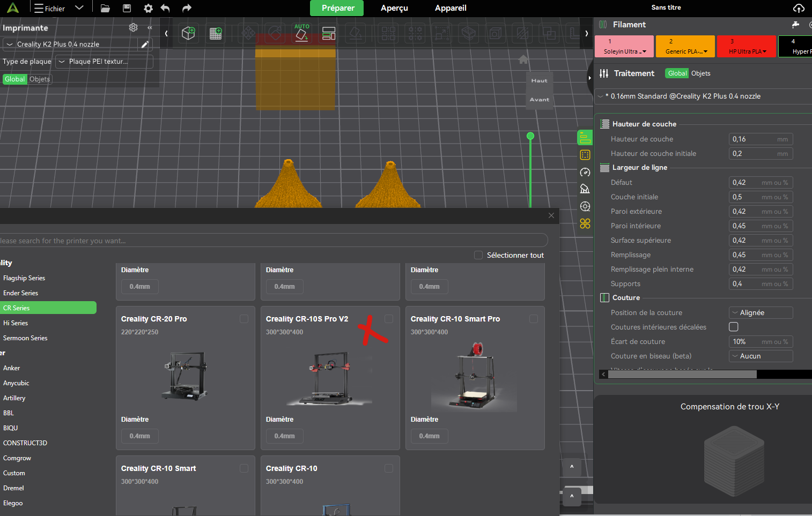Switch to the Aperçu tab

[x=394, y=8]
